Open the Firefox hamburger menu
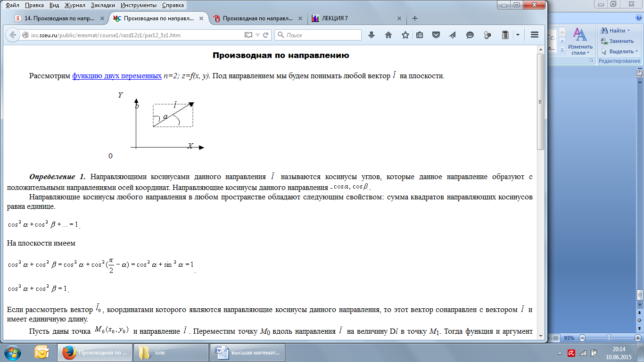This screenshot has height=362, width=644. pos(535,35)
